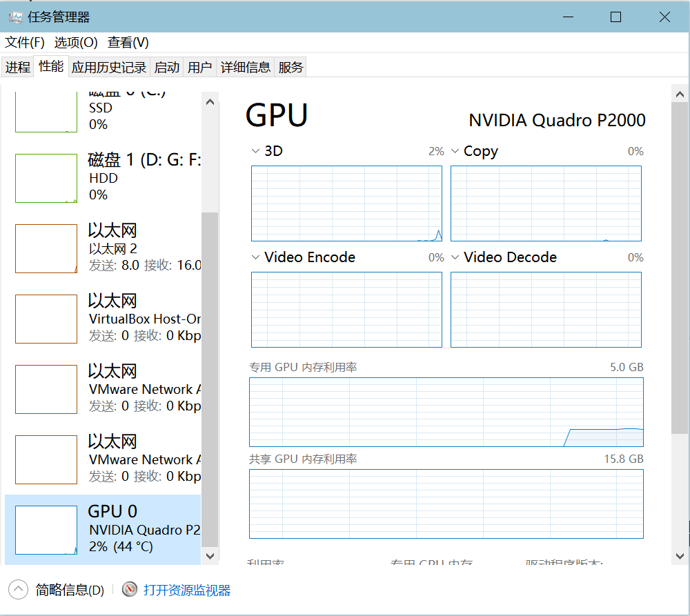Image resolution: width=690 pixels, height=616 pixels.
Task: Select the 以太网 entry above GPU 0
Action: [x=103, y=459]
